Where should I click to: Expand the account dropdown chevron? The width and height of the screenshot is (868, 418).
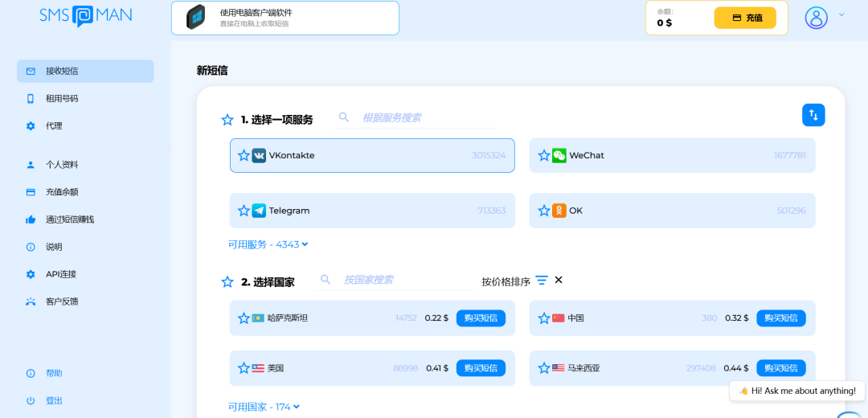tap(841, 15)
